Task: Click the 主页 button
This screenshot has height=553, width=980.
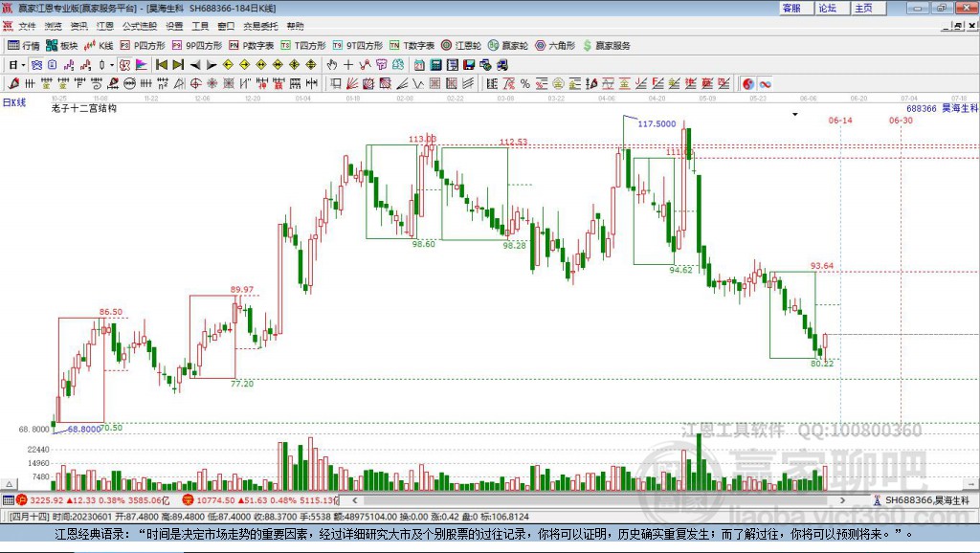Action: pyautogui.click(x=868, y=8)
